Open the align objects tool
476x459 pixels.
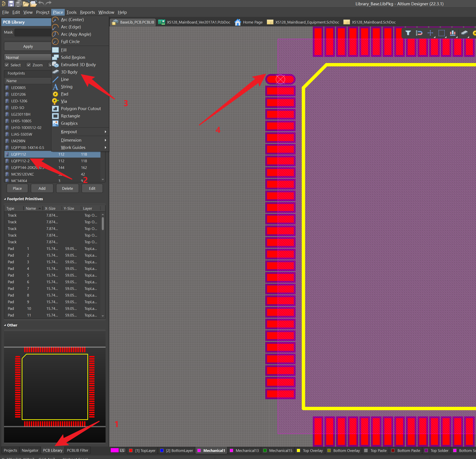(452, 33)
